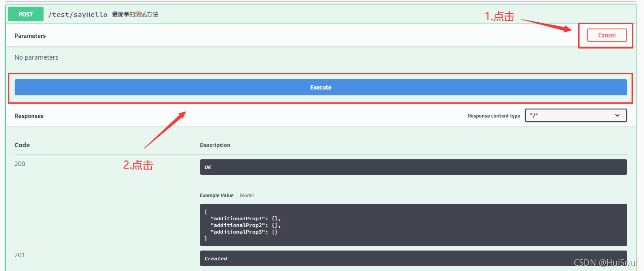Click the Parameters section header
The height and width of the screenshot is (271, 644).
[30, 36]
